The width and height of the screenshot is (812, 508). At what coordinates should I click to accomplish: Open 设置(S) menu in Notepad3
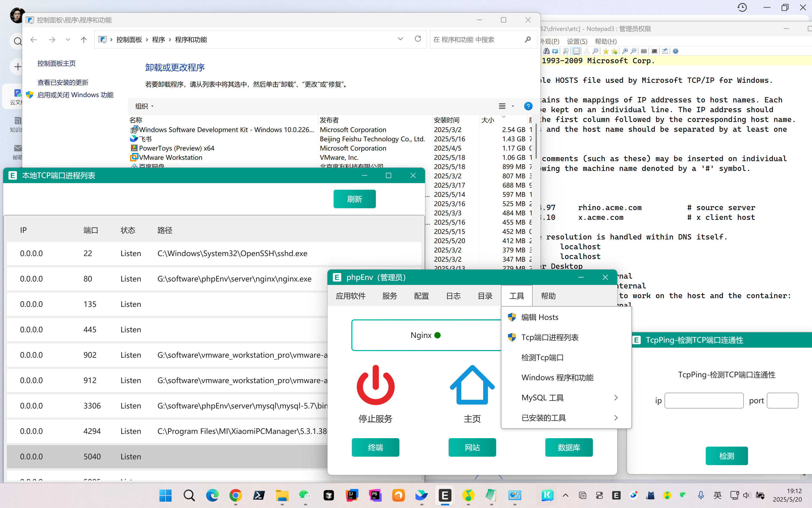(x=577, y=41)
